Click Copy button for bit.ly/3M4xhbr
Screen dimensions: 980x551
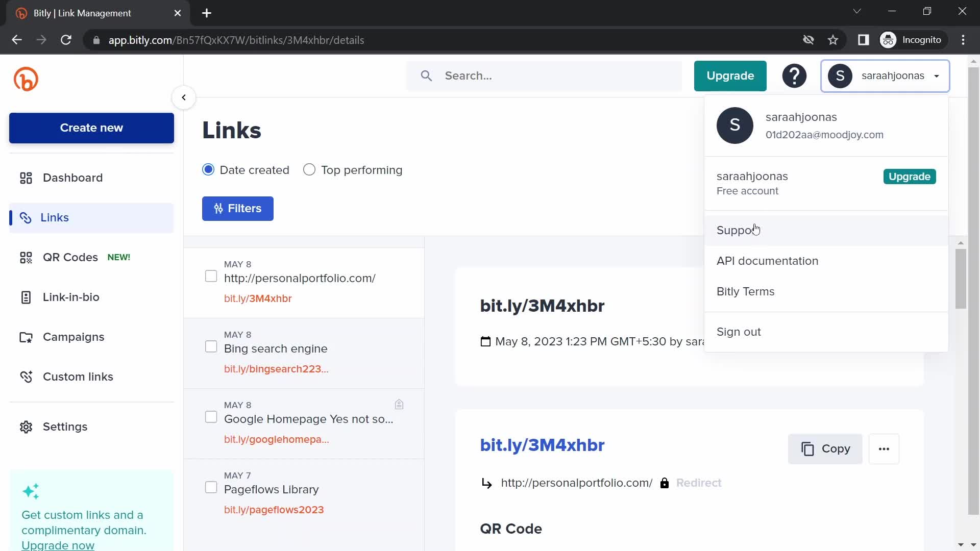point(826,449)
